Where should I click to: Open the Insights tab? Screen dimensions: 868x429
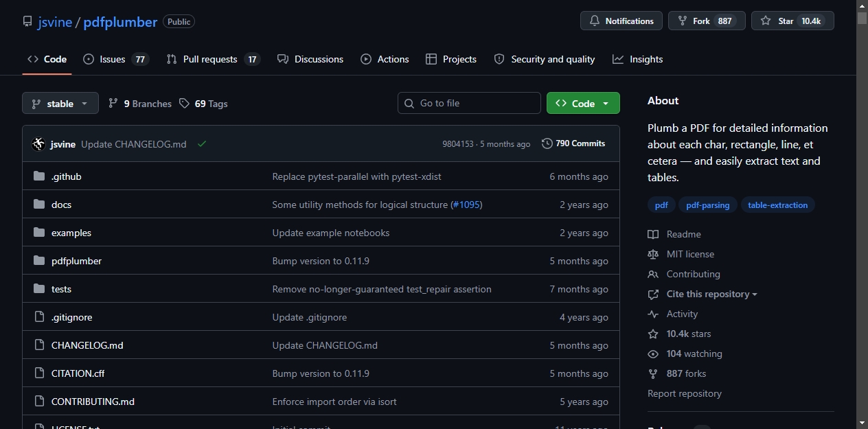click(638, 59)
